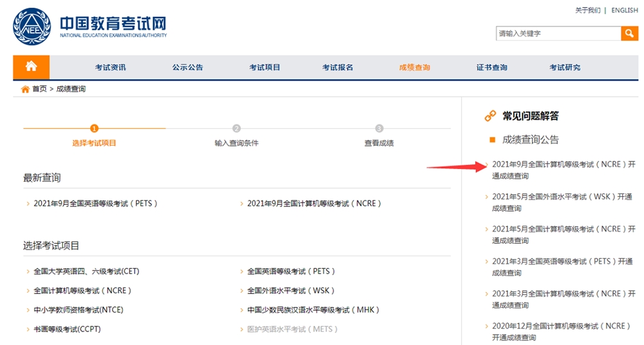This screenshot has height=345, width=644.
Task: Select the 考试报名 navigation item
Action: [337, 68]
